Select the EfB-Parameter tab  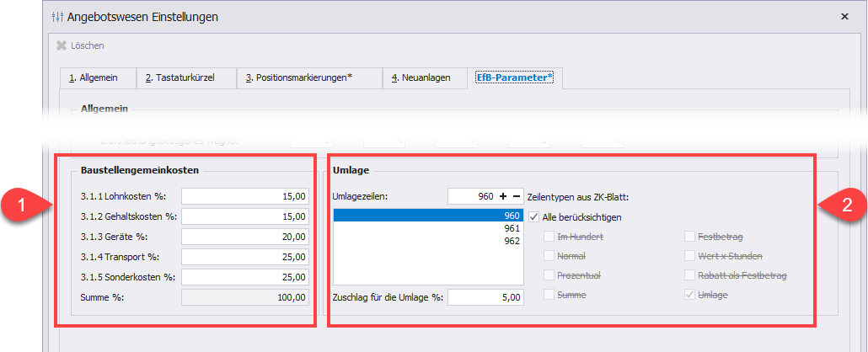(x=514, y=78)
